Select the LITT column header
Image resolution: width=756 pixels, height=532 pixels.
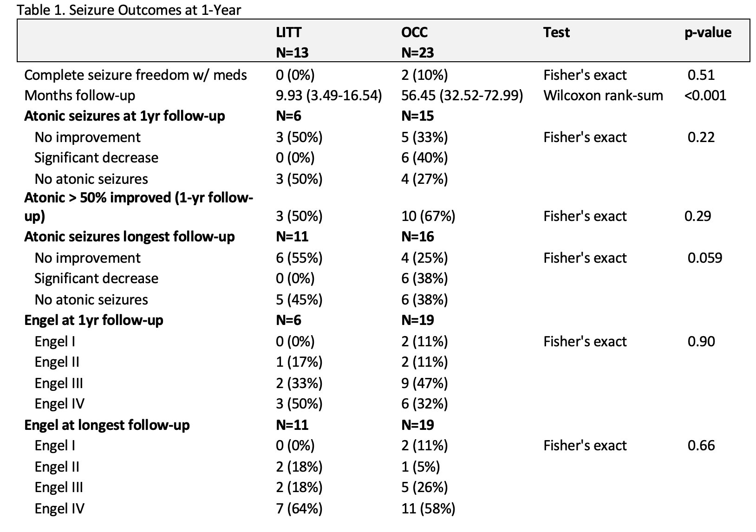click(x=288, y=32)
